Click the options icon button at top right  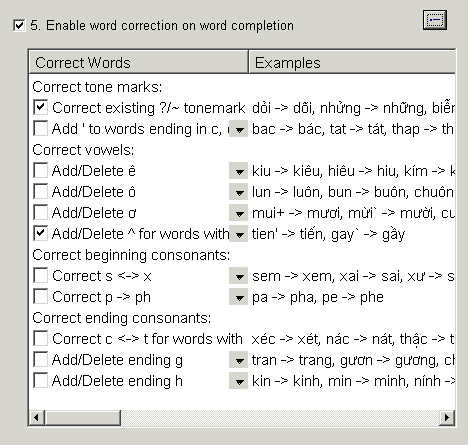pyautogui.click(x=435, y=20)
